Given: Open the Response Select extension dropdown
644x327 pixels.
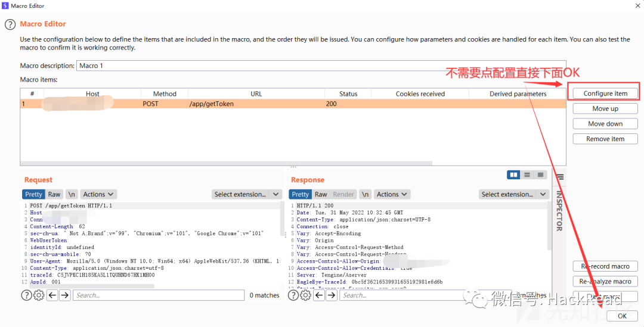Looking at the screenshot, I should pyautogui.click(x=514, y=194).
